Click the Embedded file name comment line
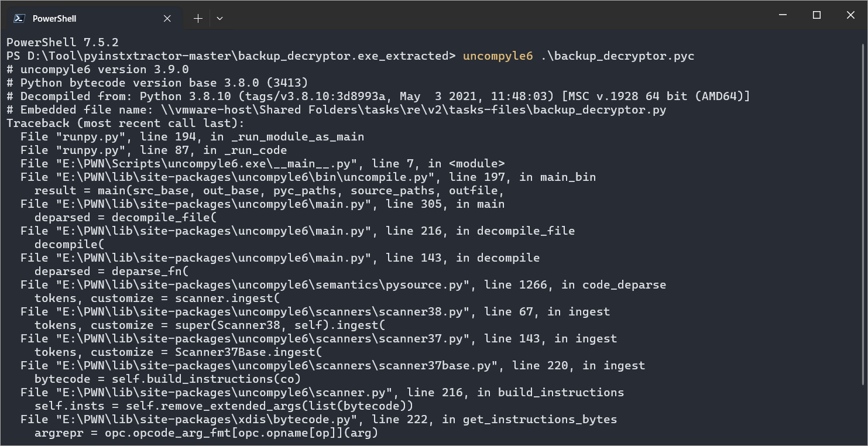This screenshot has width=868, height=446. 336,110
